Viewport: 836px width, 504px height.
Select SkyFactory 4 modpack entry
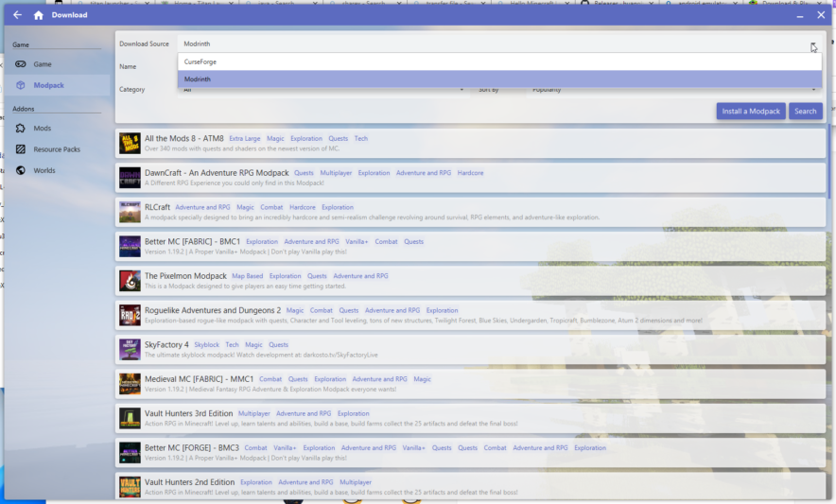tap(166, 345)
